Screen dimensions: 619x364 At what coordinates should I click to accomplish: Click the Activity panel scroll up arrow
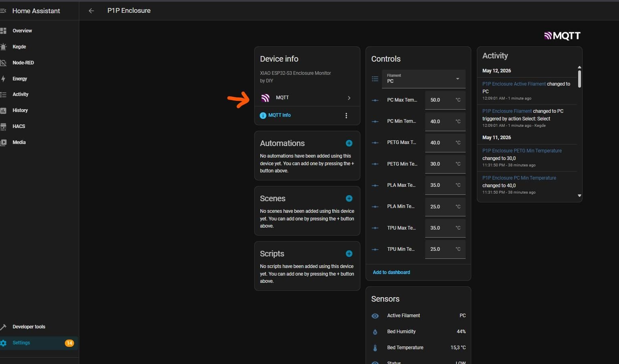[x=579, y=67]
